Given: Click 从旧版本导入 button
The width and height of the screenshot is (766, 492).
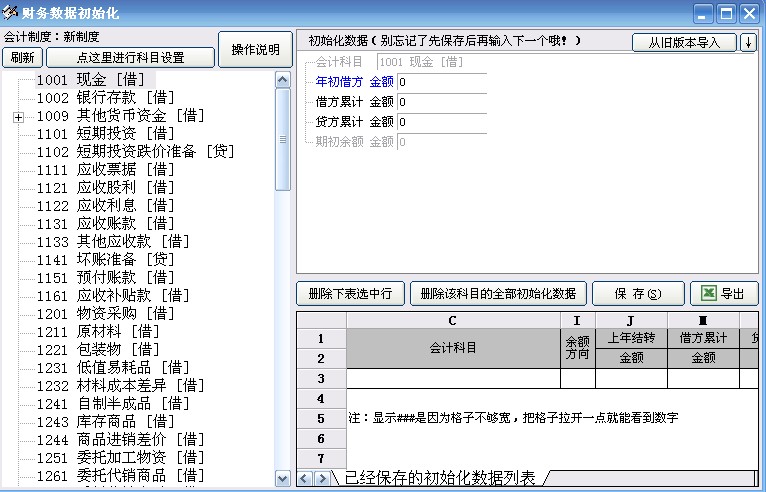Looking at the screenshot, I should [684, 43].
